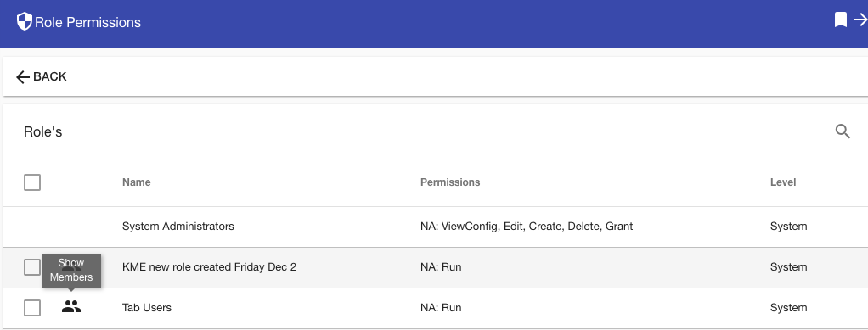Click the members icon under the tooltip in the KME row

pos(71,267)
